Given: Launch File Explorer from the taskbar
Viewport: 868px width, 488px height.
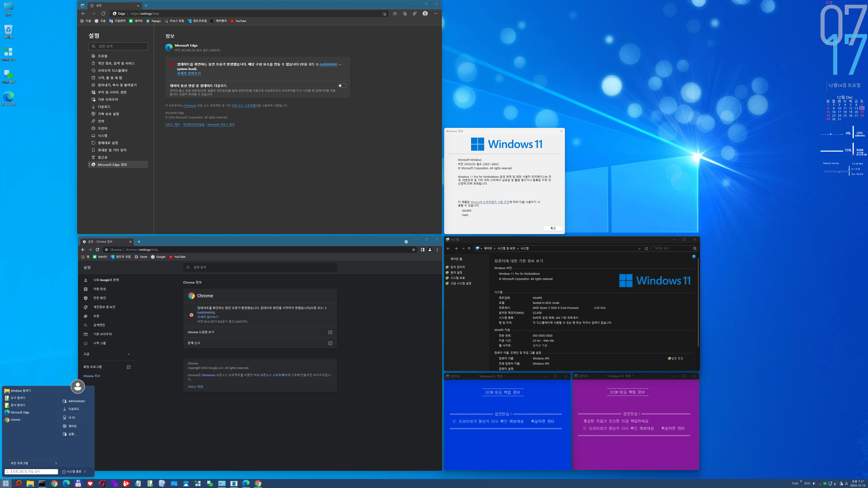Looking at the screenshot, I should coord(30,483).
